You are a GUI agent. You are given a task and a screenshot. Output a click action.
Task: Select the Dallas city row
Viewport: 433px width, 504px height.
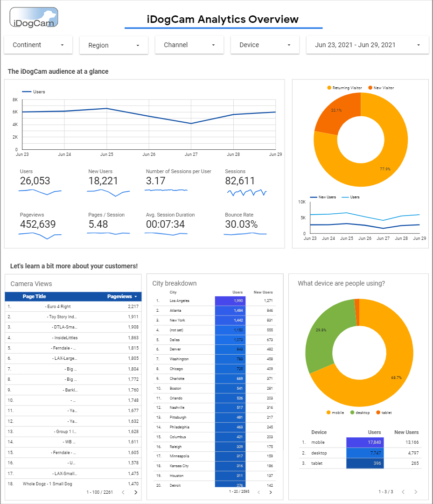coord(215,340)
